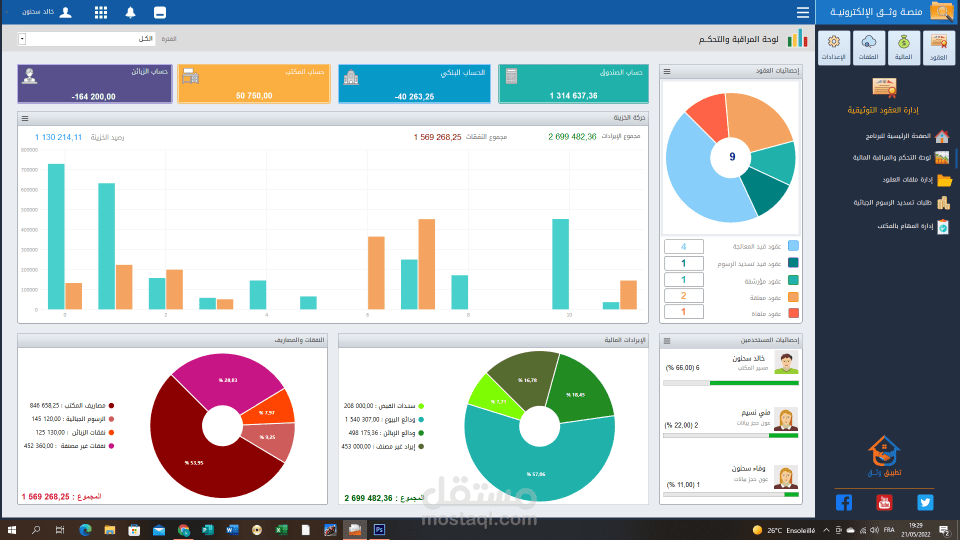960x540 pixels.
Task: Open Microsoft Edge from the taskbar
Action: (x=85, y=530)
